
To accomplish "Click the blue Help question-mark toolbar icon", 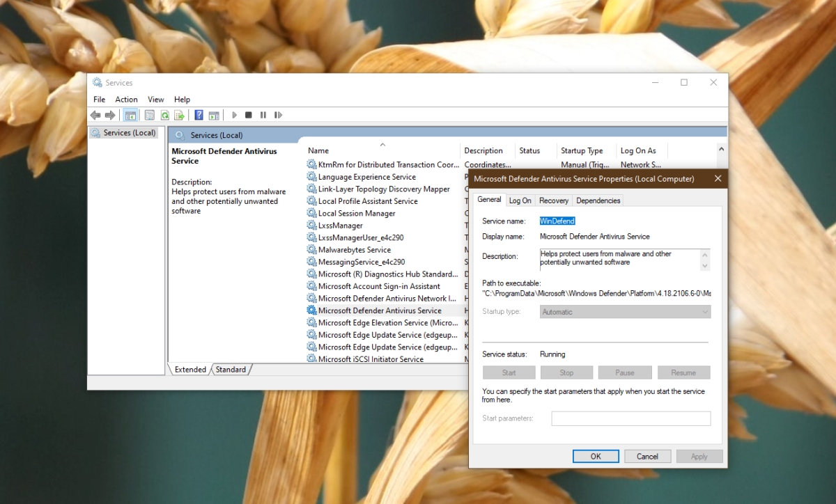I will point(199,115).
